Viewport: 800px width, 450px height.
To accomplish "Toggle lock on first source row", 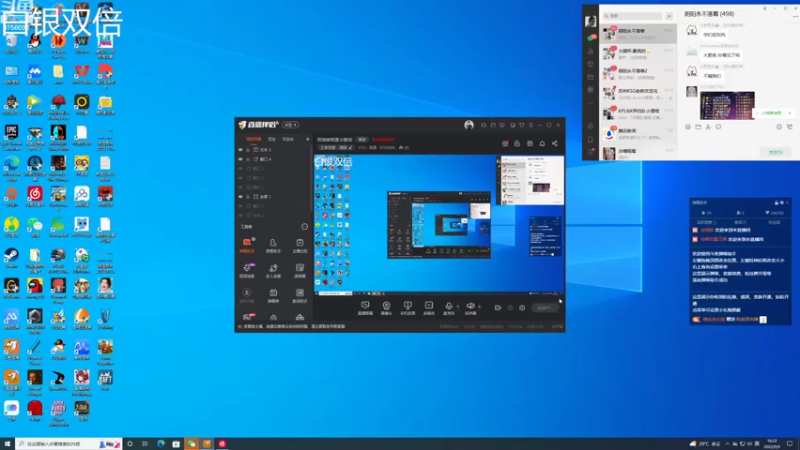I will pos(248,149).
